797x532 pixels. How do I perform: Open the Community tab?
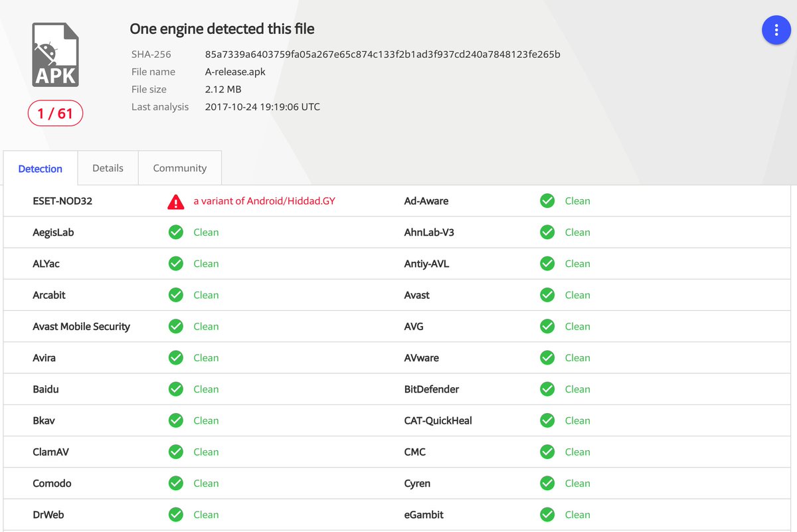coord(180,168)
